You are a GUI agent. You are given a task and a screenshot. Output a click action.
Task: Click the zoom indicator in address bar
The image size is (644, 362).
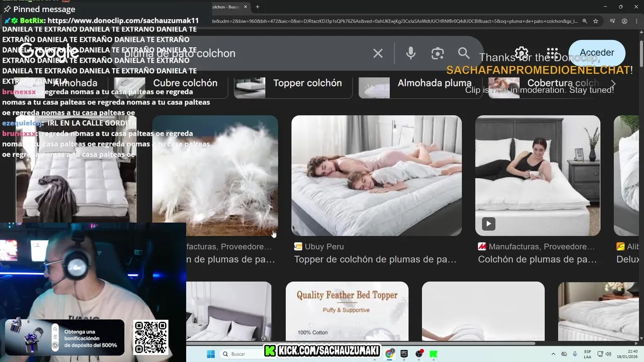click(x=585, y=21)
